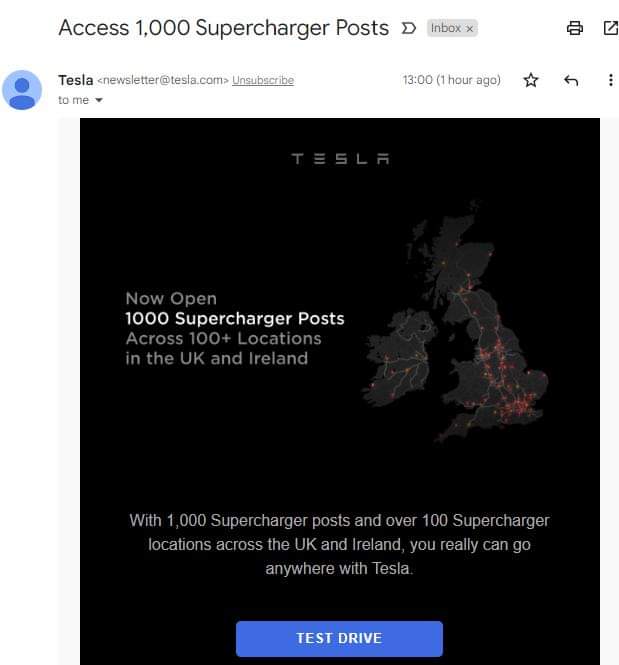The height and width of the screenshot is (665, 619).
Task: Toggle the importance marker beside subject
Action: click(x=408, y=28)
